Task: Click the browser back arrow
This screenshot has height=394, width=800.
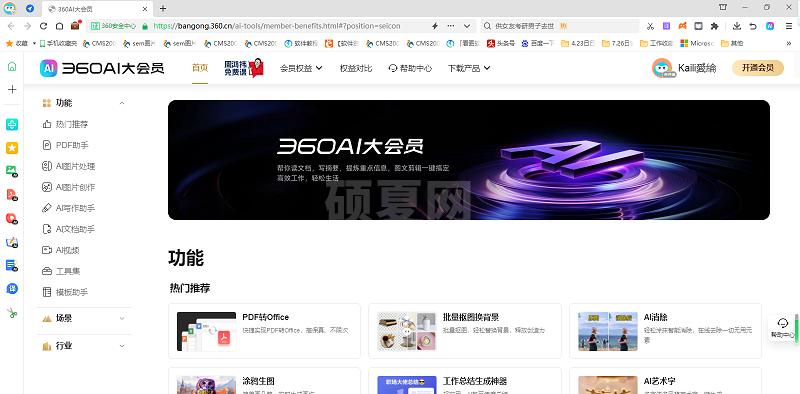Action: 11,26
